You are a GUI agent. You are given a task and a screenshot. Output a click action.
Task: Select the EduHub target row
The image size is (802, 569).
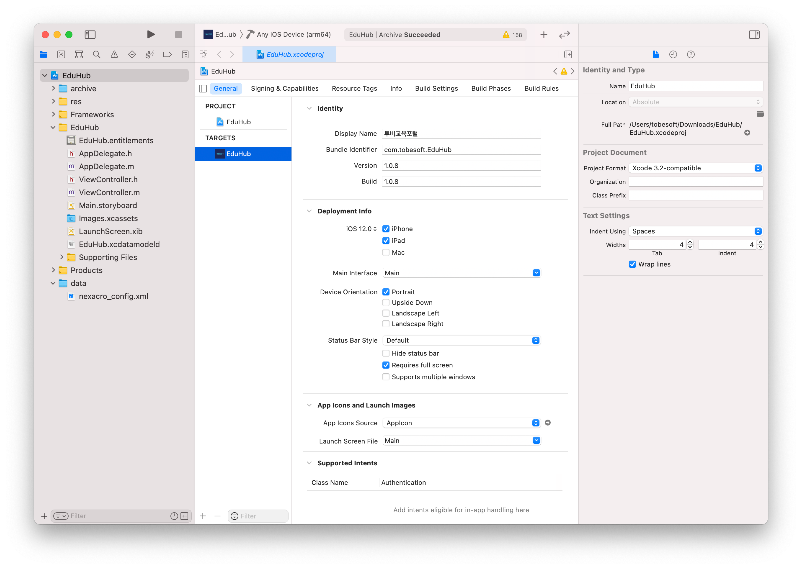pyautogui.click(x=243, y=154)
